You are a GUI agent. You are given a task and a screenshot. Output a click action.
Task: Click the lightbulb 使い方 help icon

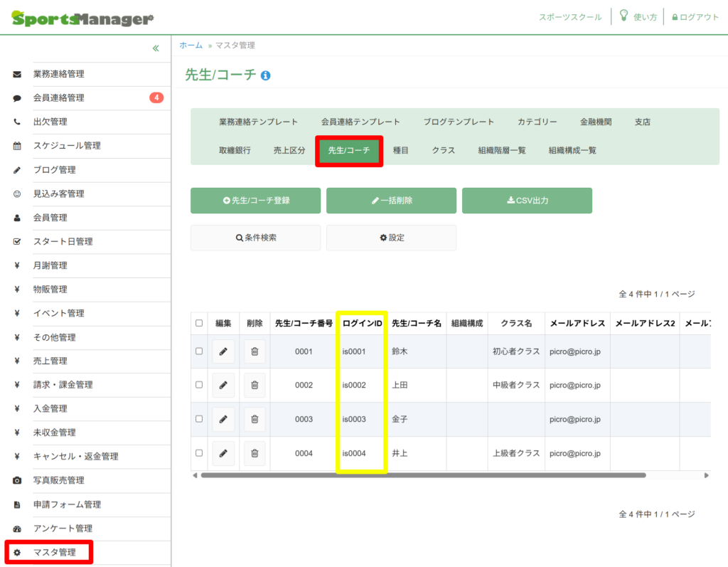tap(623, 16)
